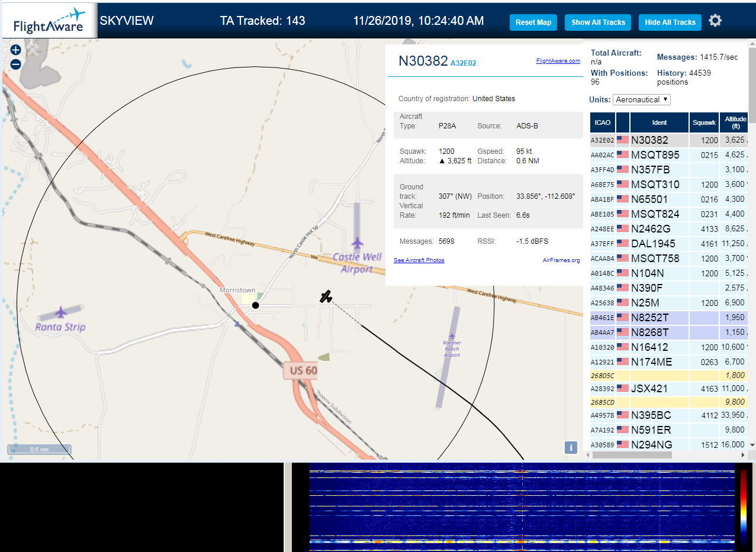Click the Castle Well Airport plane icon
756x552 pixels.
[x=357, y=243]
